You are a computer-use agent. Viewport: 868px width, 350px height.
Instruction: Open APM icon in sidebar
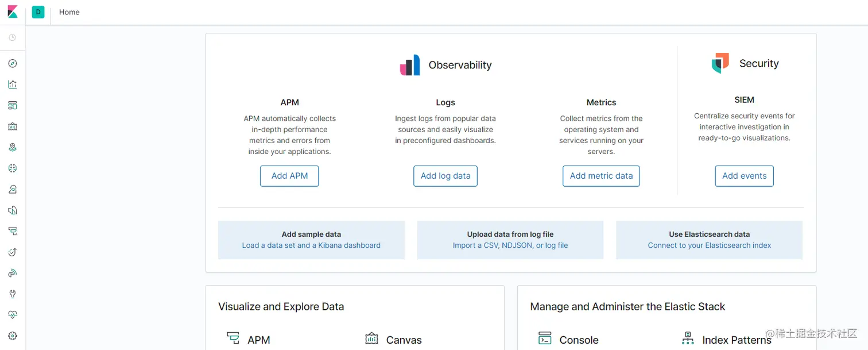[x=13, y=231]
